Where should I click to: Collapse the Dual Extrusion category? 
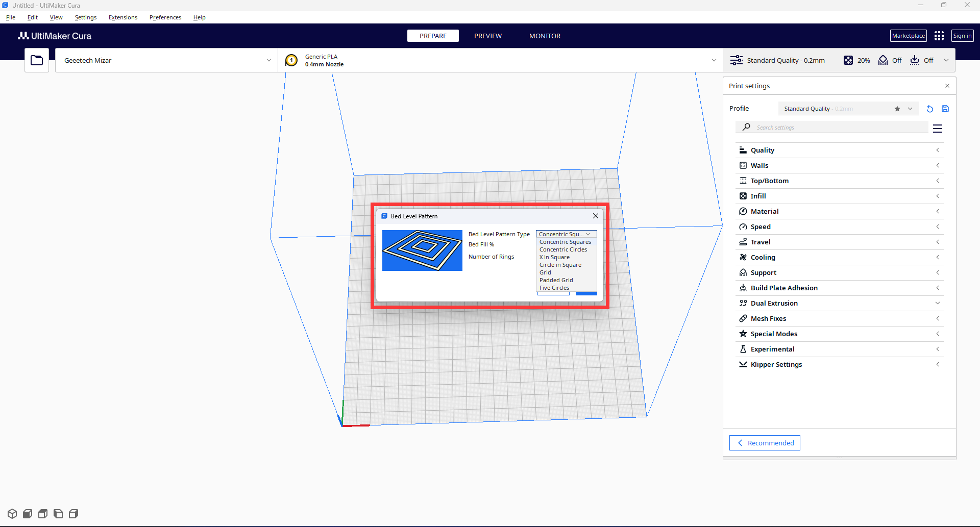840,303
